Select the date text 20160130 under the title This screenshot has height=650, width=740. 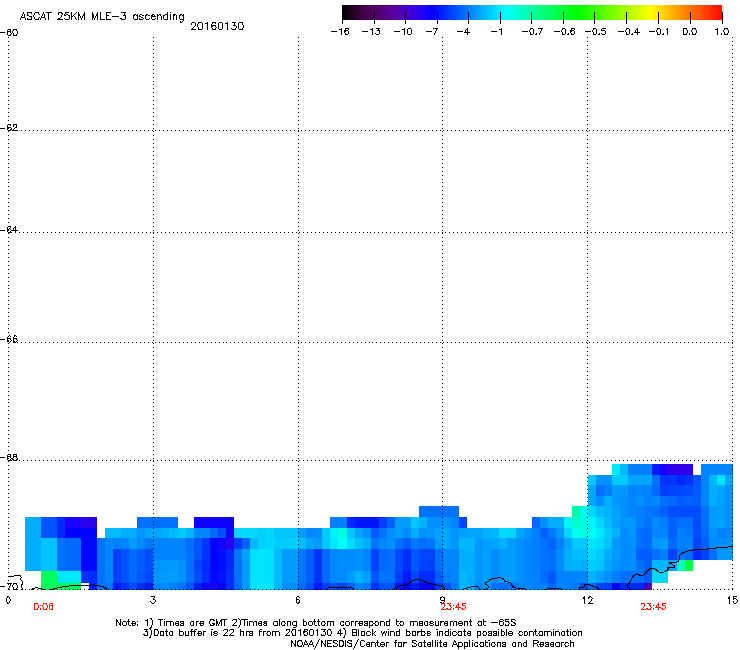tap(217, 26)
